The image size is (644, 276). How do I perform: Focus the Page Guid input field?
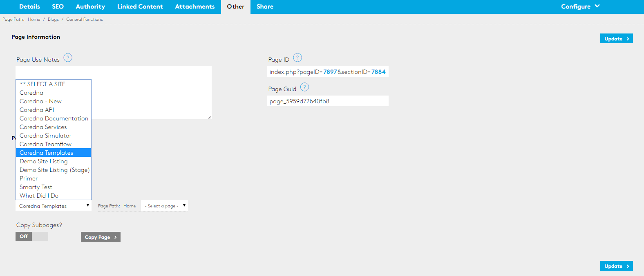pyautogui.click(x=328, y=101)
